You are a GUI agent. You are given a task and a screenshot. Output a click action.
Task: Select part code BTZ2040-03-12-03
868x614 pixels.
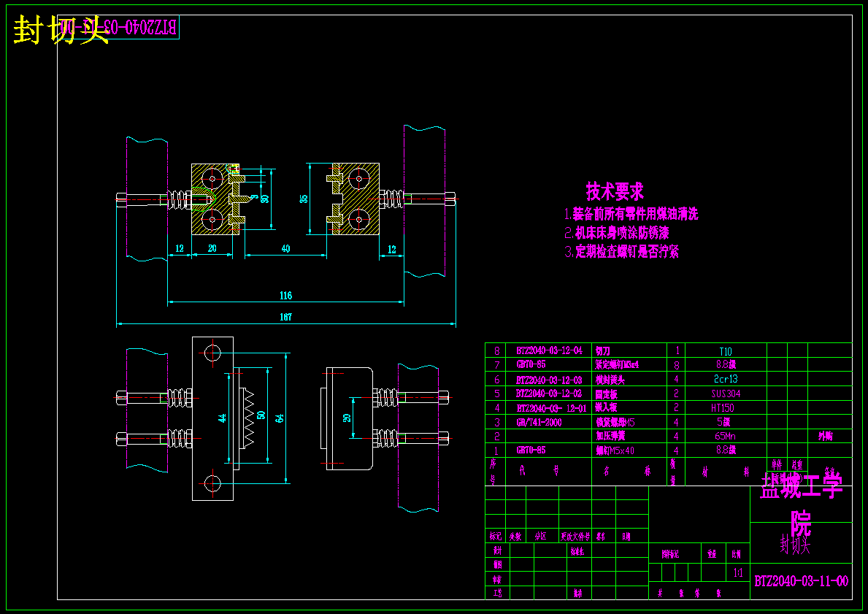(549, 380)
